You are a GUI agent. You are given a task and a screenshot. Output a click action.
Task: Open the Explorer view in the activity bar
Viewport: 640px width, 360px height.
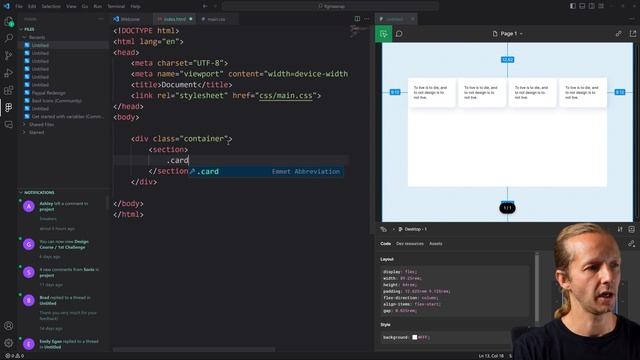pyautogui.click(x=9, y=22)
